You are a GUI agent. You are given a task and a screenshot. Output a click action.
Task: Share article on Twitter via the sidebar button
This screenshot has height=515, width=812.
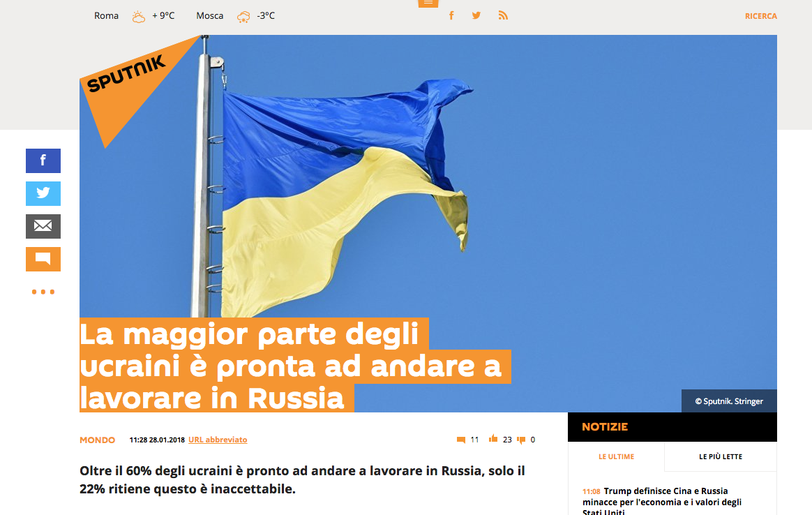click(43, 193)
